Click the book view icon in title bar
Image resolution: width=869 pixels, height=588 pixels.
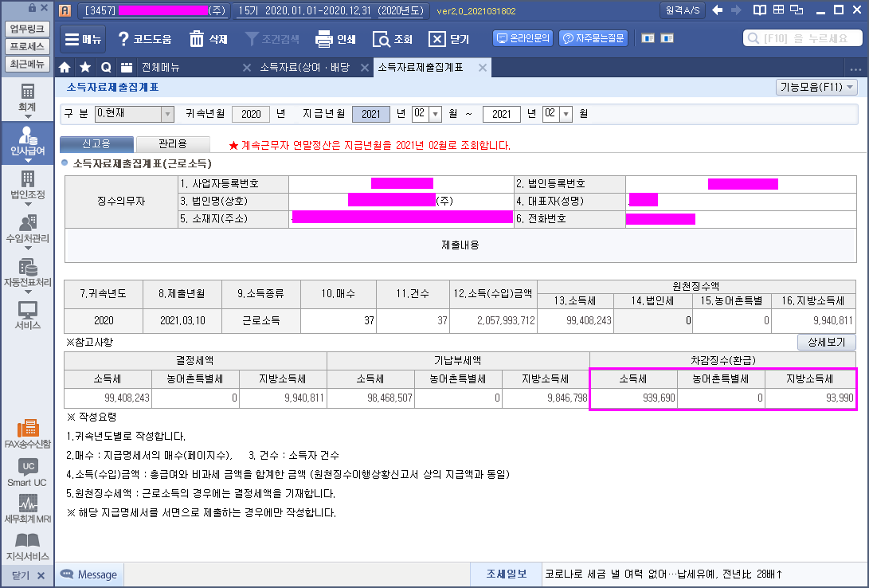tap(759, 10)
